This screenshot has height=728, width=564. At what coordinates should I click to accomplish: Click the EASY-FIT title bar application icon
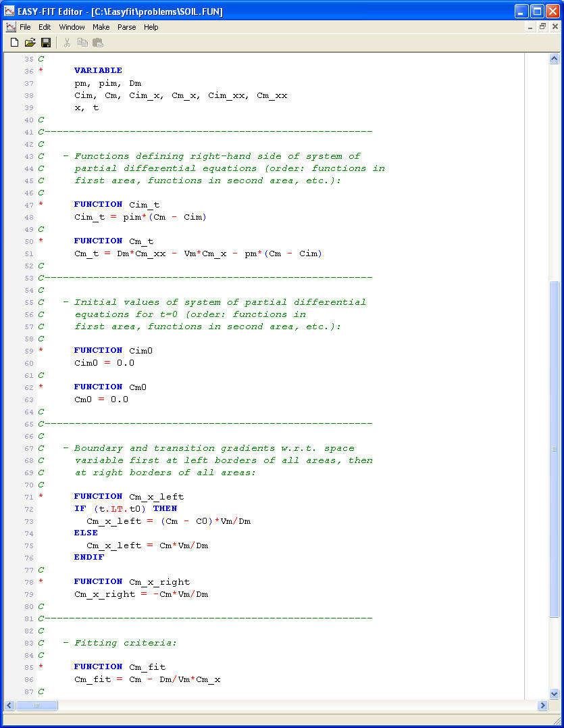(x=9, y=11)
